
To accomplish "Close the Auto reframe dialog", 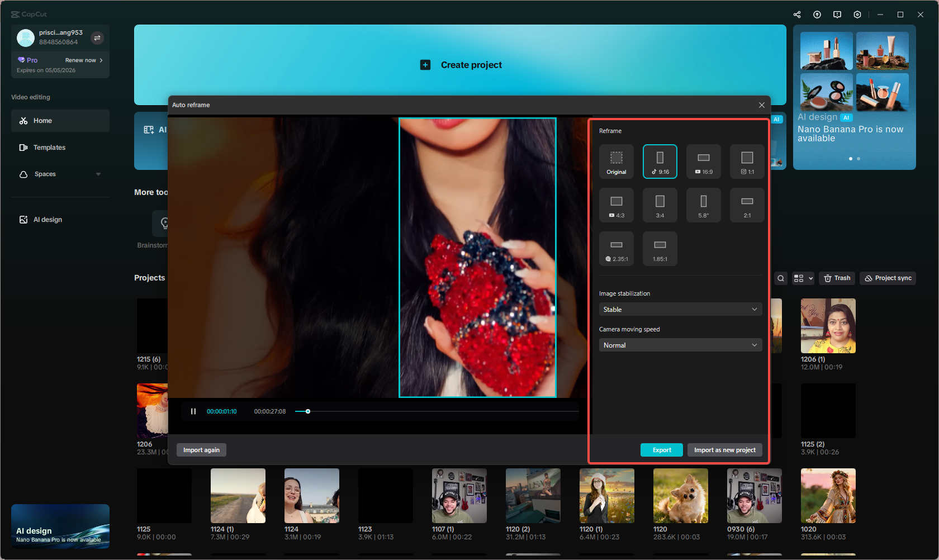I will coord(762,105).
